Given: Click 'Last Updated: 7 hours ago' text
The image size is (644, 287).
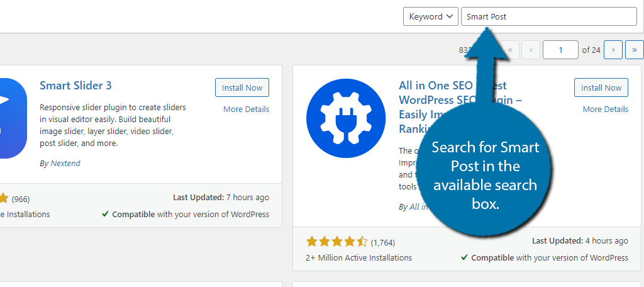Looking at the screenshot, I should click(x=221, y=198).
